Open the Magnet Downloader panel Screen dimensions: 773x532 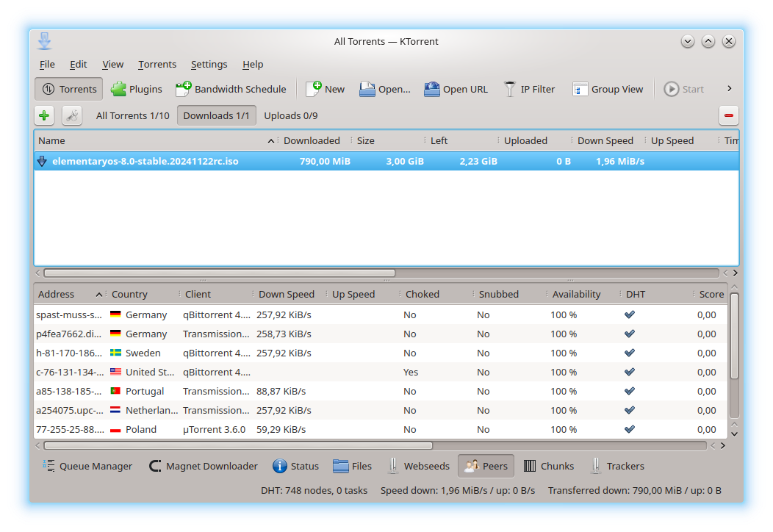203,467
